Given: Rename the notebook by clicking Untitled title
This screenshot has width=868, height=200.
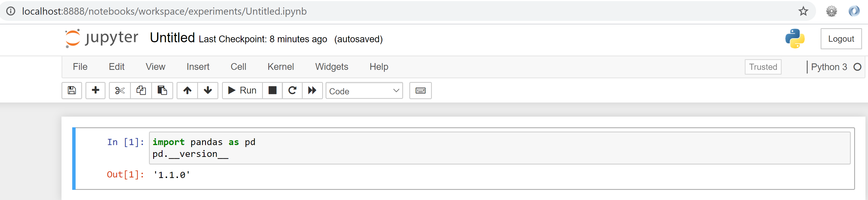Looking at the screenshot, I should point(173,38).
